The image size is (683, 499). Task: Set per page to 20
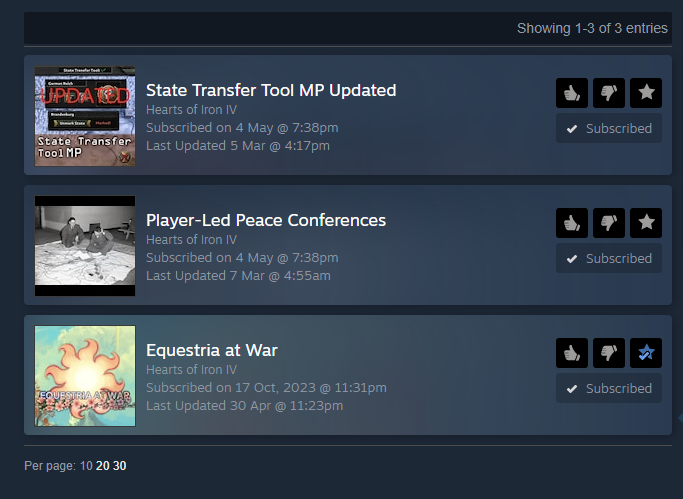click(x=103, y=466)
